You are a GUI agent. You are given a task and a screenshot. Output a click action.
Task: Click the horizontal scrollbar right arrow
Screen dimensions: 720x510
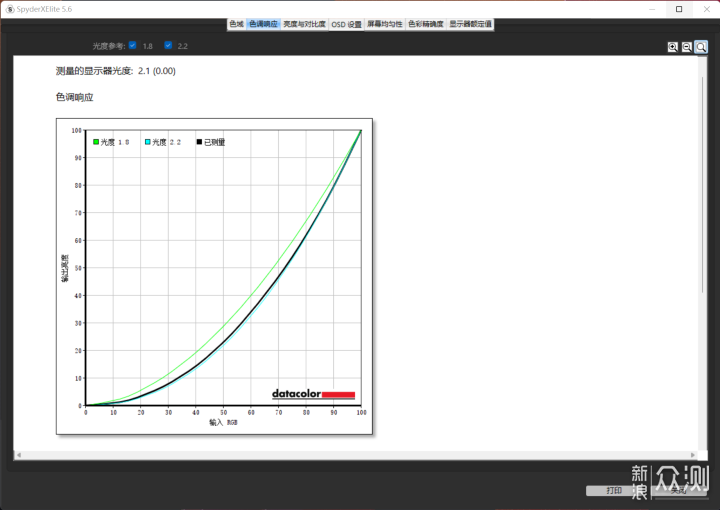(693, 455)
